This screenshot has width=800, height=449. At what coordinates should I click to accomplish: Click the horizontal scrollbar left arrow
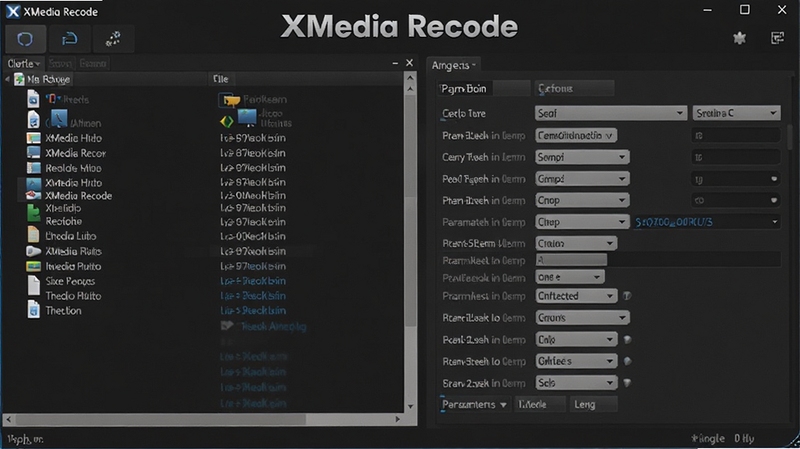8,419
